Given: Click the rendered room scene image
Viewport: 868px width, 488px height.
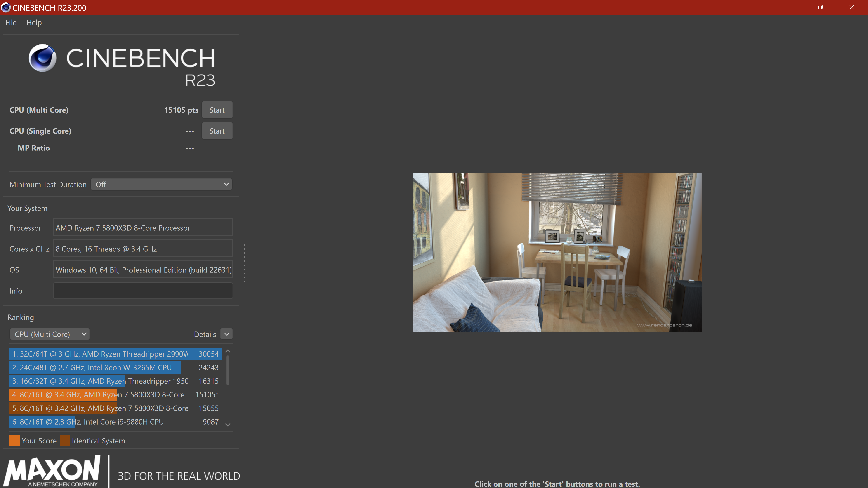Looking at the screenshot, I should (557, 252).
